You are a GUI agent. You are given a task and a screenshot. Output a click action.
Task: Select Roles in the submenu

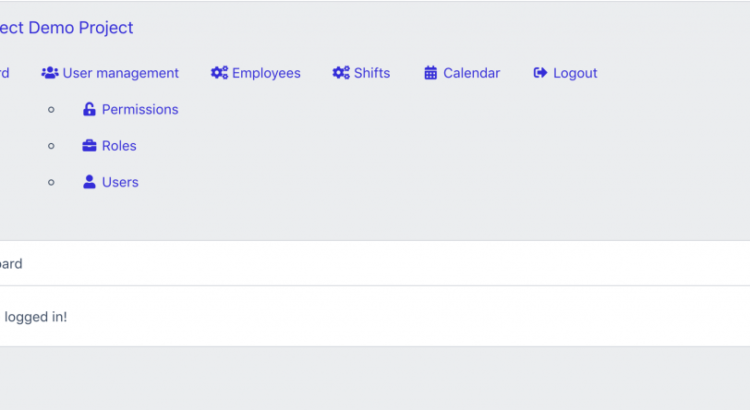pyautogui.click(x=119, y=146)
